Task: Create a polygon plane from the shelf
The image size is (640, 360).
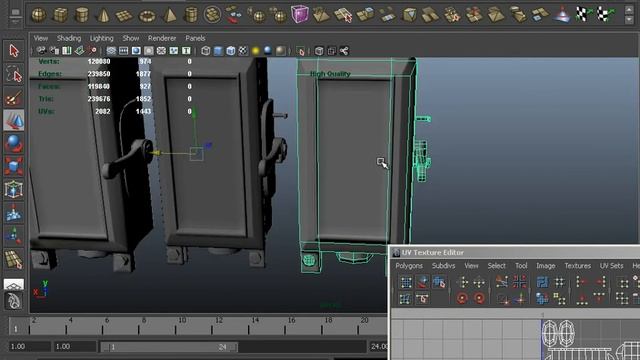Action: click(x=124, y=16)
